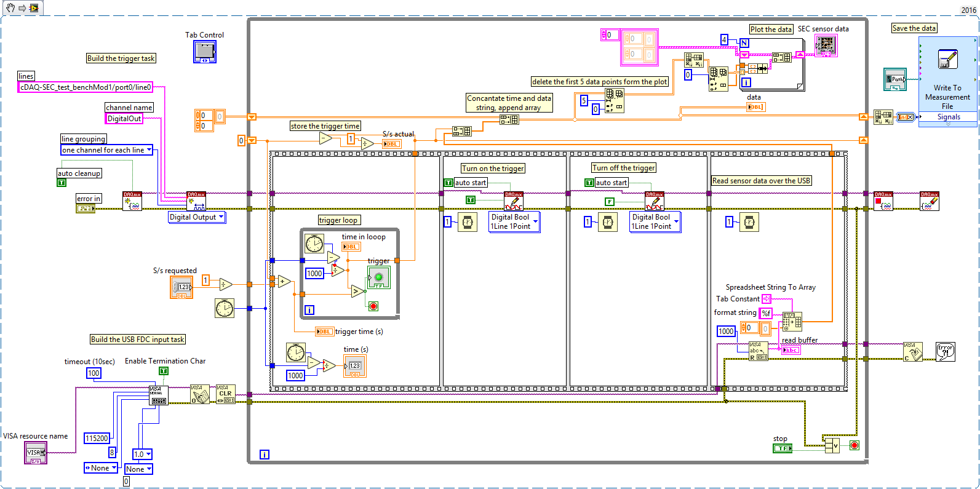Select the S/s requested numeric control terminal
Screen dimensions: 980x489
[181, 287]
